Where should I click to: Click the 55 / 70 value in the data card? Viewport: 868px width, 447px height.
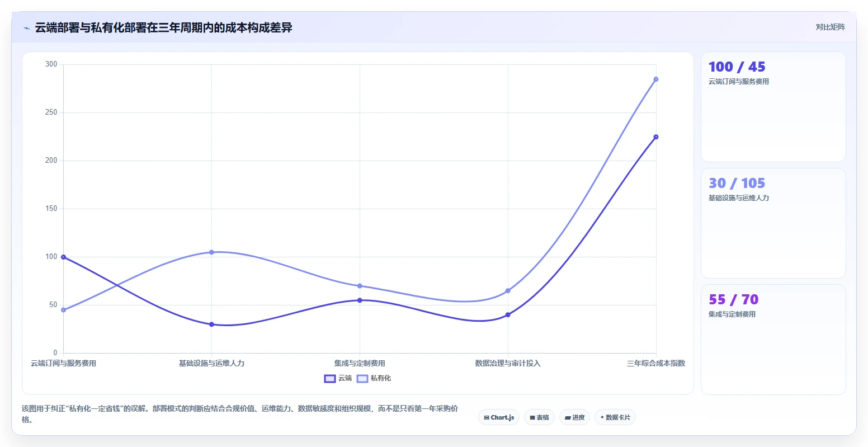point(733,300)
